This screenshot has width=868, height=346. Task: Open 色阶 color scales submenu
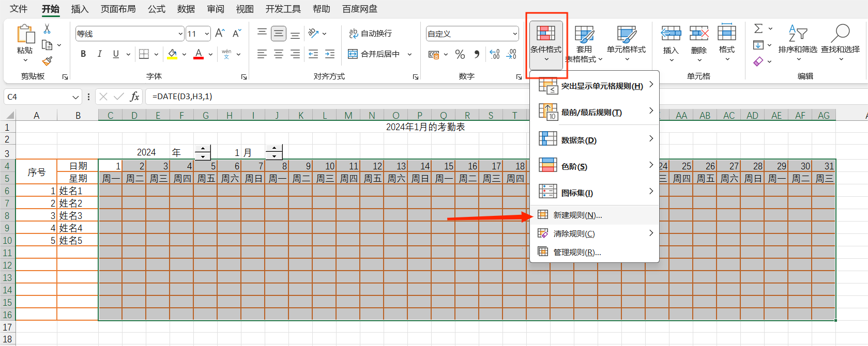click(x=595, y=166)
